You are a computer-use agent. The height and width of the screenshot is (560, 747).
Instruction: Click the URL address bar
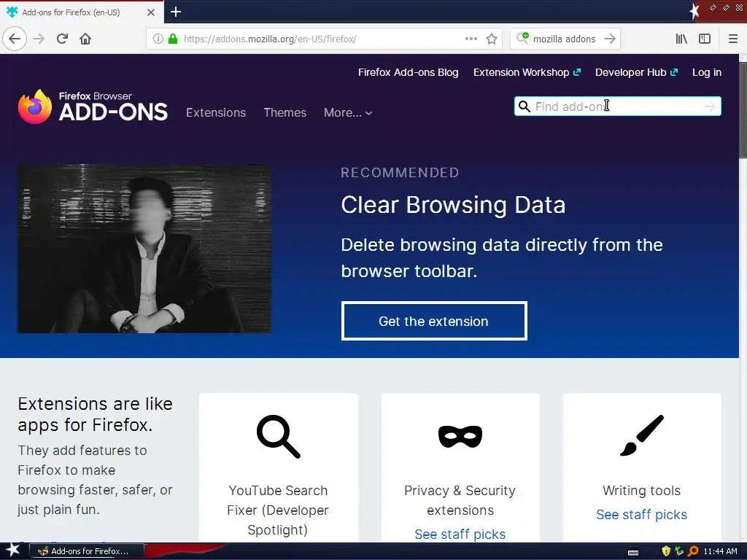[x=324, y=39]
